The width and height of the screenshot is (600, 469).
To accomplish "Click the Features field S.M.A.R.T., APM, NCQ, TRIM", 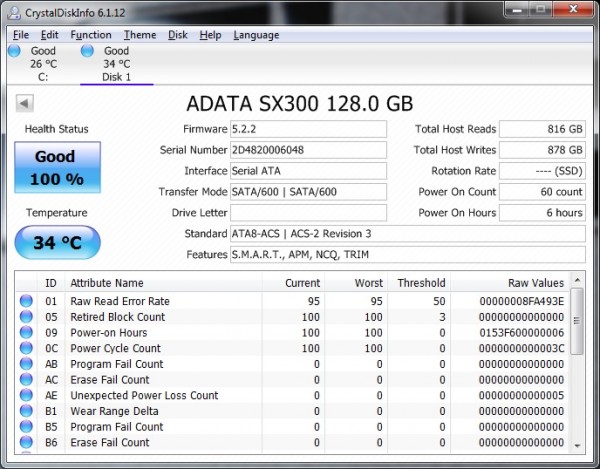I will point(408,254).
